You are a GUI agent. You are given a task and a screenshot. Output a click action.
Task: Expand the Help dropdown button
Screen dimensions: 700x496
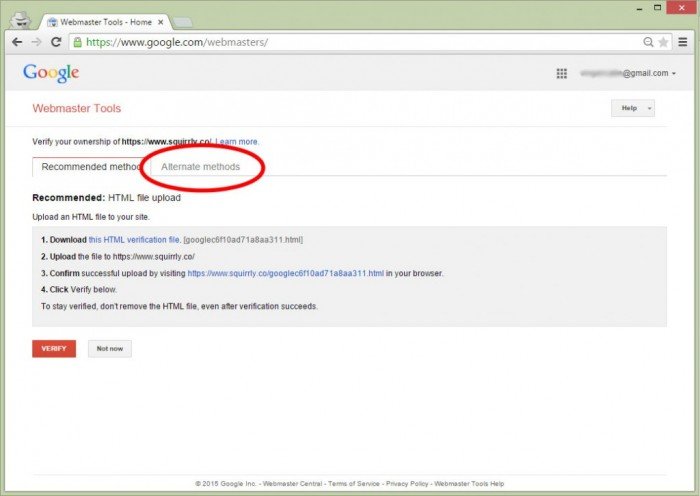coord(632,108)
